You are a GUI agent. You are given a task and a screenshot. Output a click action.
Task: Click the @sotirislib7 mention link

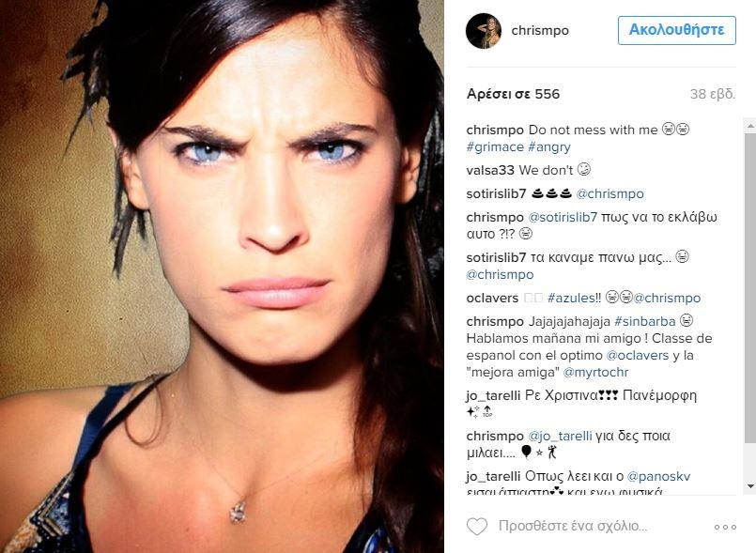point(563,217)
